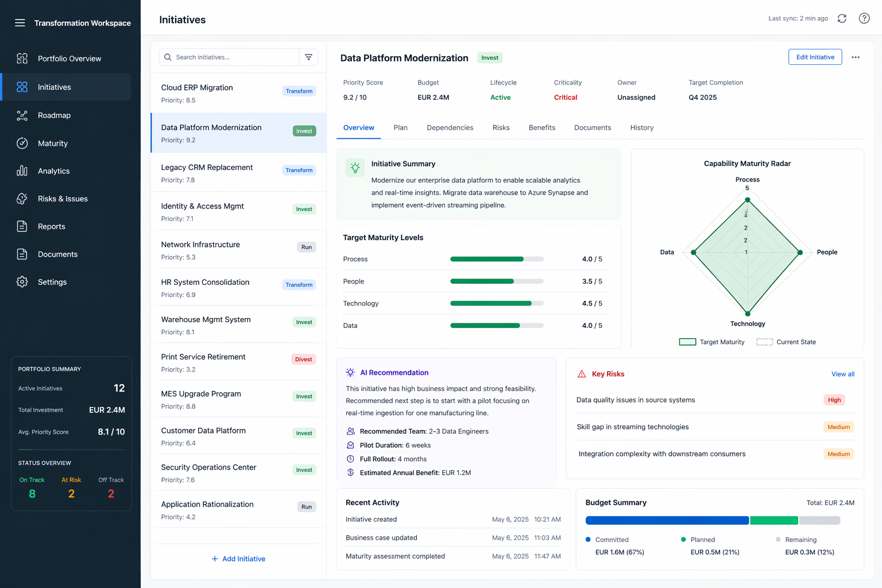Refresh data using the sync icon

coord(841,18)
